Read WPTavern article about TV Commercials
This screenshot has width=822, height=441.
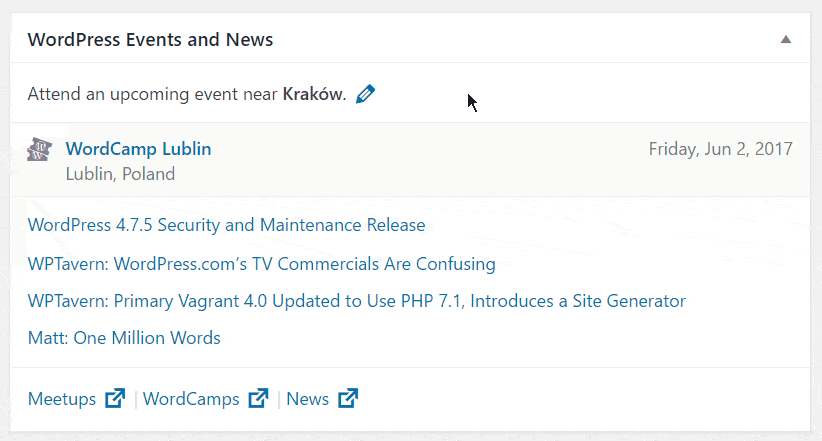[x=261, y=264]
